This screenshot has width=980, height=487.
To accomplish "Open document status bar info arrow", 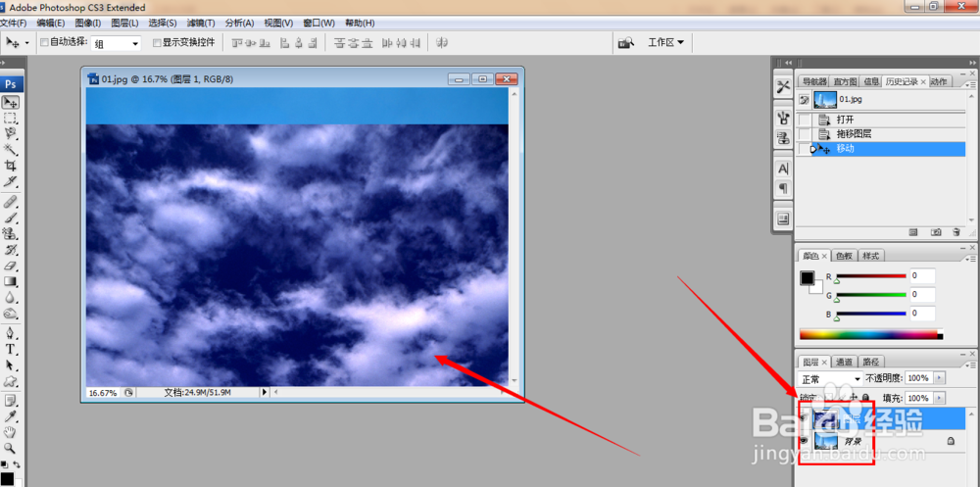I will [x=264, y=393].
